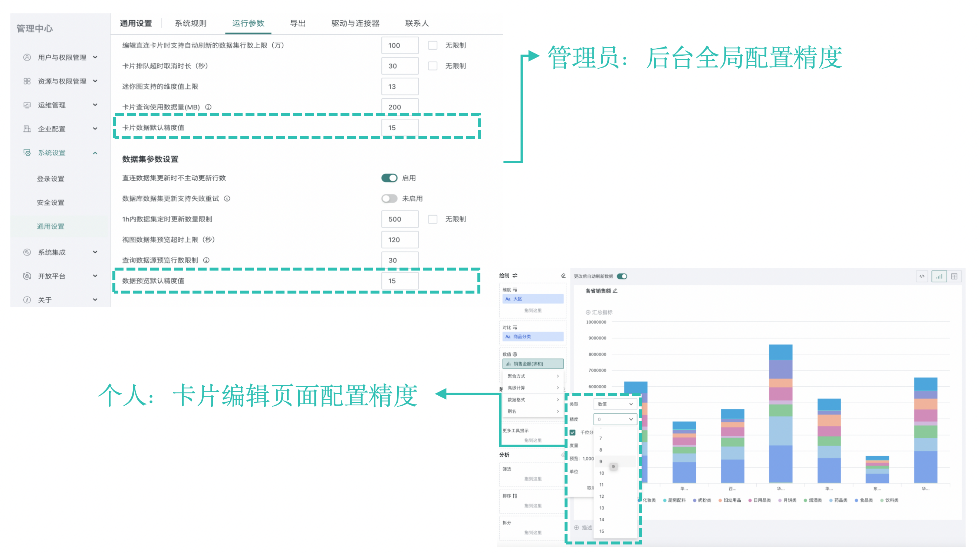Switch to 系统规则 tab
Image resolution: width=980 pixels, height=553 pixels.
coord(191,23)
